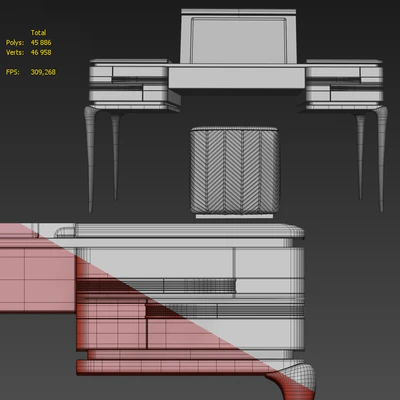Click the upper dark handle groove in close-up

(156, 286)
